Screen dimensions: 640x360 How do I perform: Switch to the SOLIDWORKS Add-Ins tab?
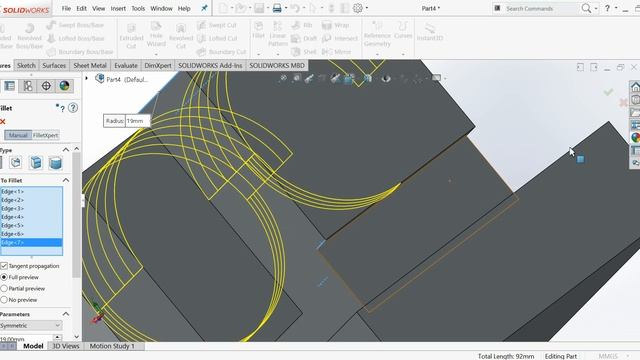click(x=210, y=65)
